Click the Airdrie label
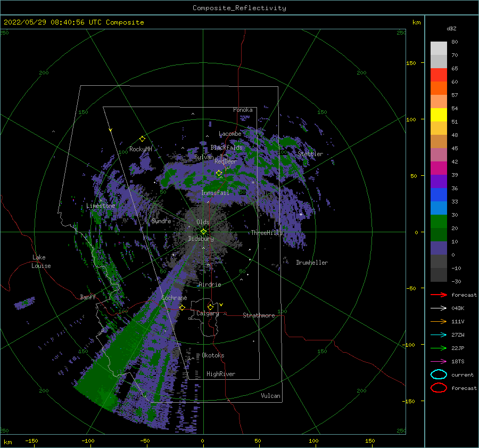The height and width of the screenshot is (448, 479). 210,284
